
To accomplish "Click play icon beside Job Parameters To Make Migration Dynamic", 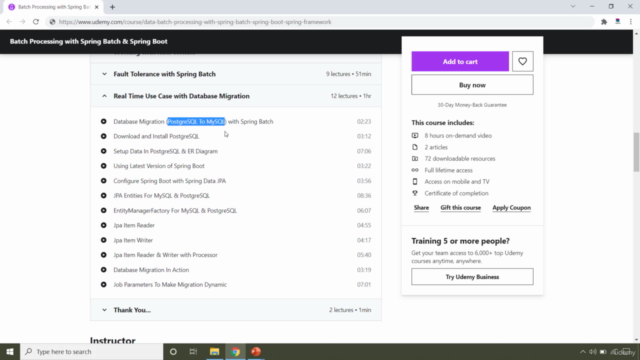I will pyautogui.click(x=104, y=284).
